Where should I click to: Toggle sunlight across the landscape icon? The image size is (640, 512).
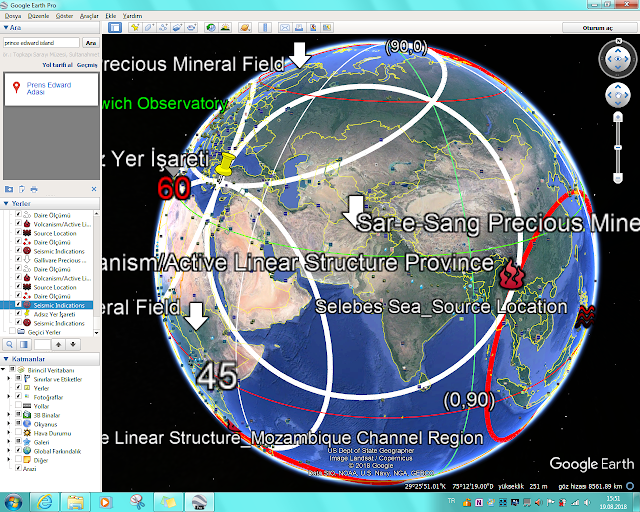tap(225, 27)
